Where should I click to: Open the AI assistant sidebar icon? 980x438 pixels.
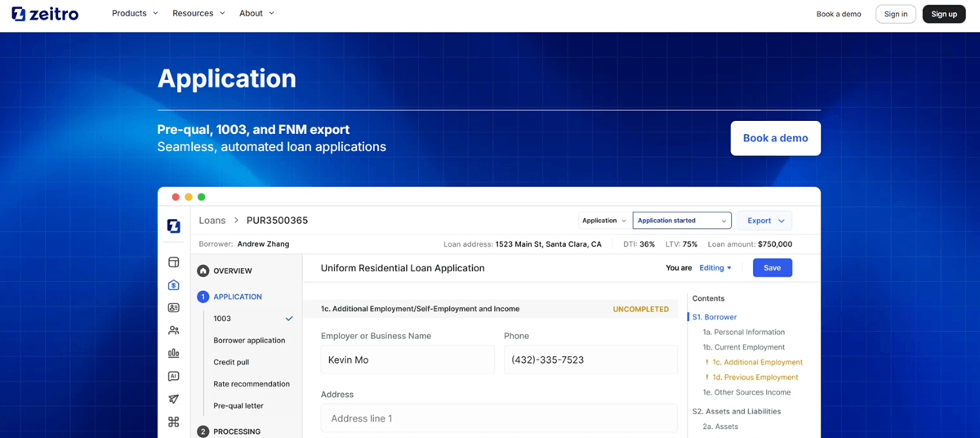click(173, 377)
